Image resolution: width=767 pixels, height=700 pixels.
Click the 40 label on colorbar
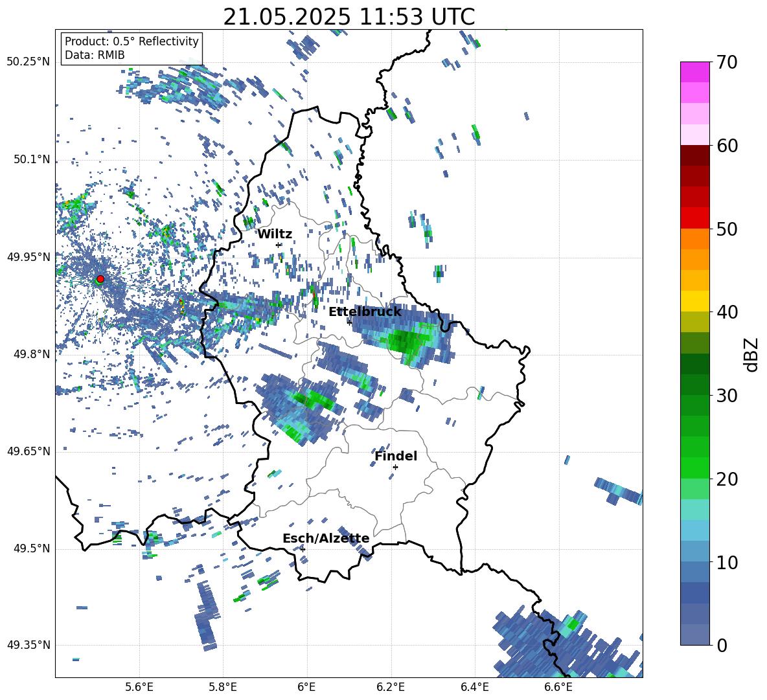[x=727, y=312]
